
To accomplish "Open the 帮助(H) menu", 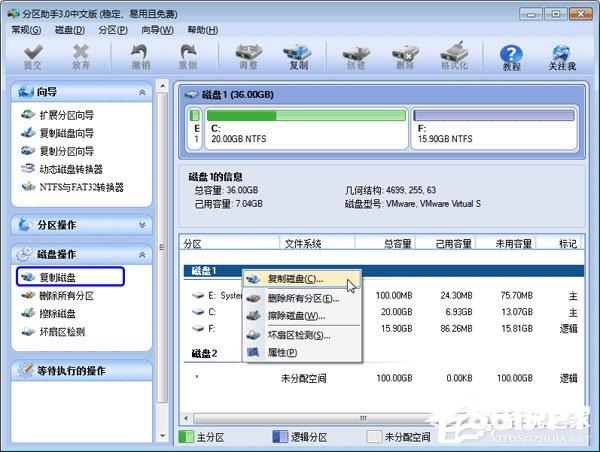I will (202, 30).
